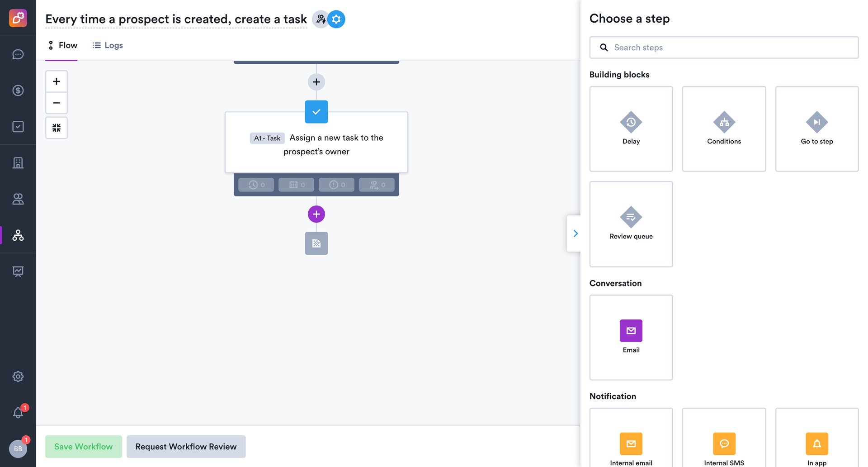Image resolution: width=868 pixels, height=467 pixels.
Task: Open the notifications bell
Action: pos(18,413)
